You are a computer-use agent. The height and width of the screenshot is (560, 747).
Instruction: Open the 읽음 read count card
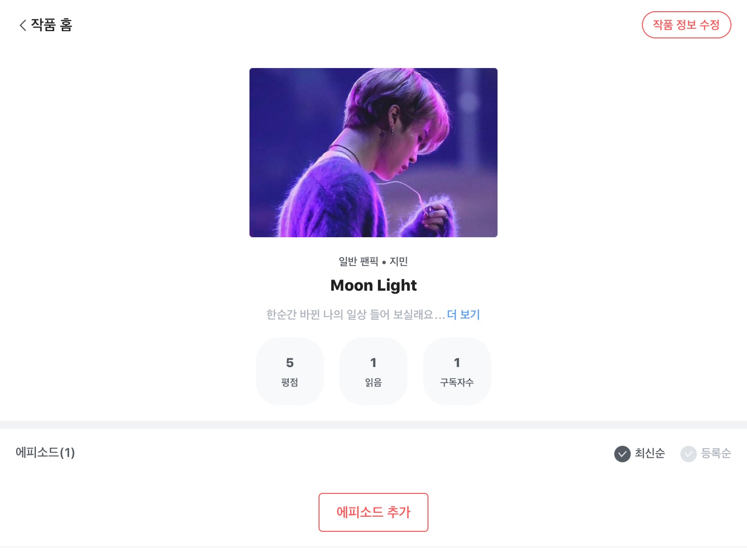coord(373,371)
